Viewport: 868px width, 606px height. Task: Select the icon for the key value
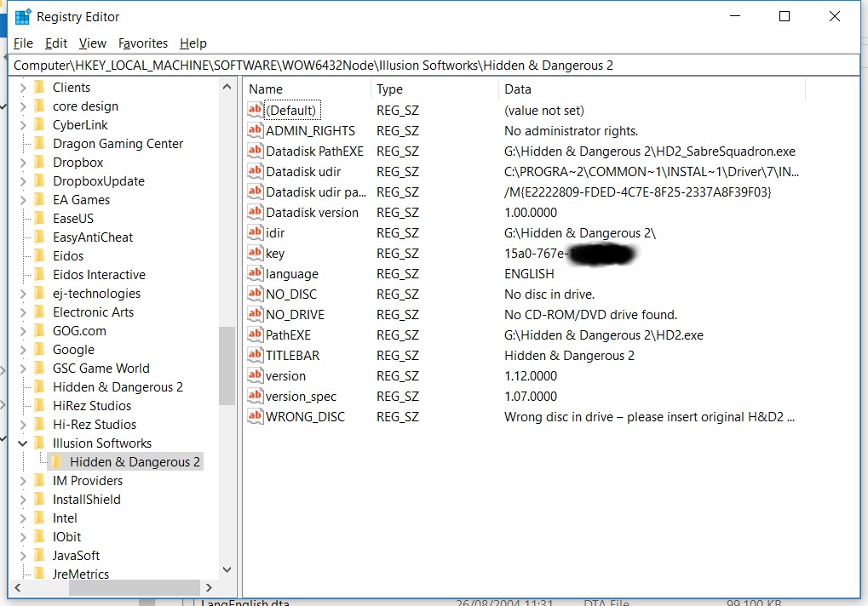[x=256, y=253]
